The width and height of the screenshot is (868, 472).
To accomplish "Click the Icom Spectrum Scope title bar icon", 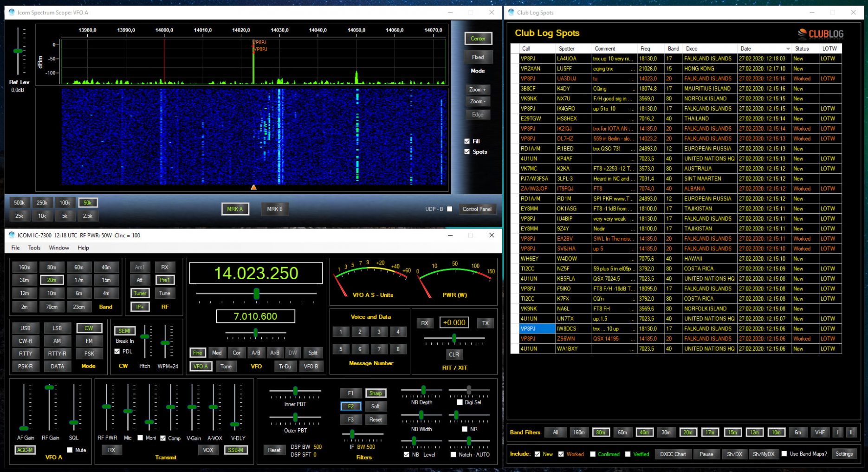I will click(x=11, y=13).
